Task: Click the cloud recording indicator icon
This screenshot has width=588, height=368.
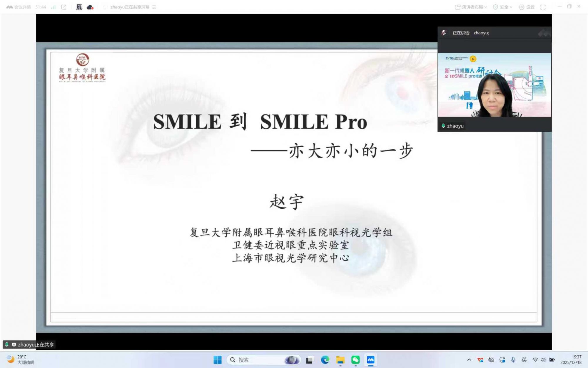Action: click(90, 7)
